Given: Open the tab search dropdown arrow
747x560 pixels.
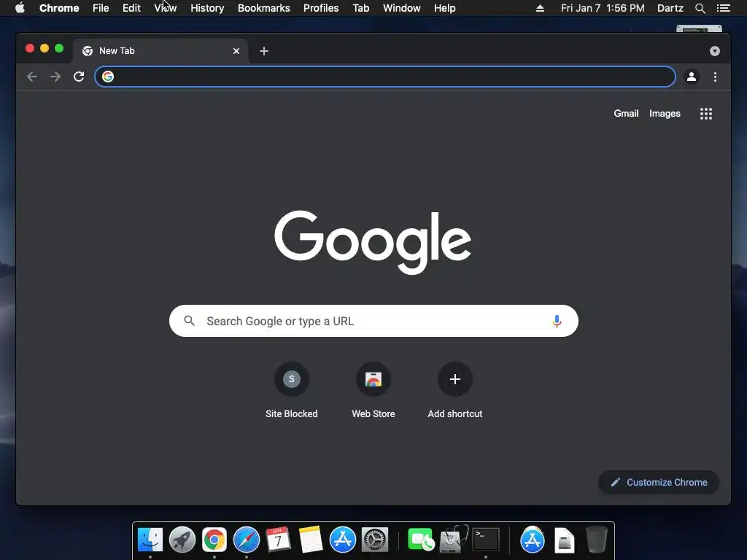Looking at the screenshot, I should pos(715,51).
